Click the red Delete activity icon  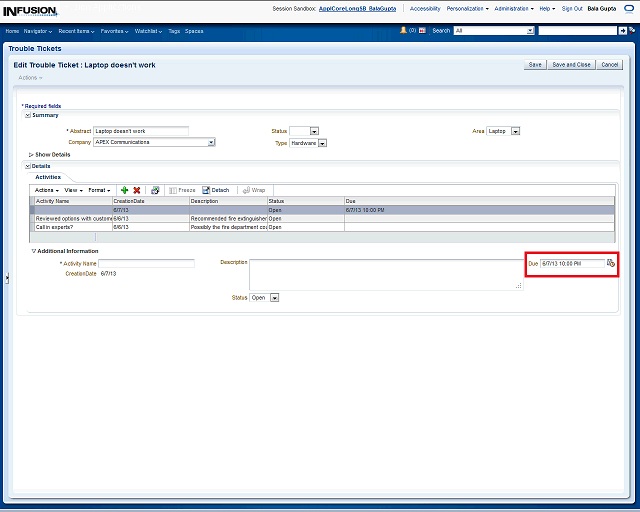pyautogui.click(x=137, y=190)
